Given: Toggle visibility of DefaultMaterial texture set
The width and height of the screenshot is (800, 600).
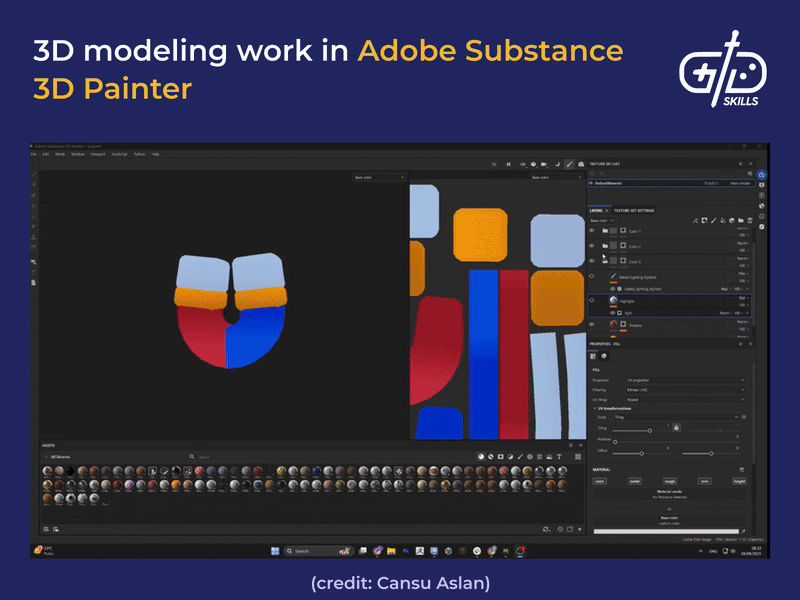Looking at the screenshot, I should (591, 183).
